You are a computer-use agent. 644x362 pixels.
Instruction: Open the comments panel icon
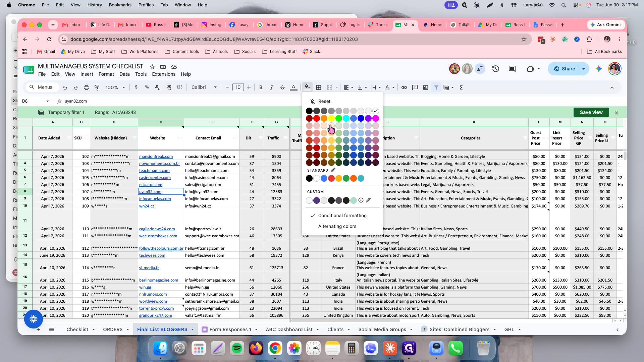coord(512,69)
